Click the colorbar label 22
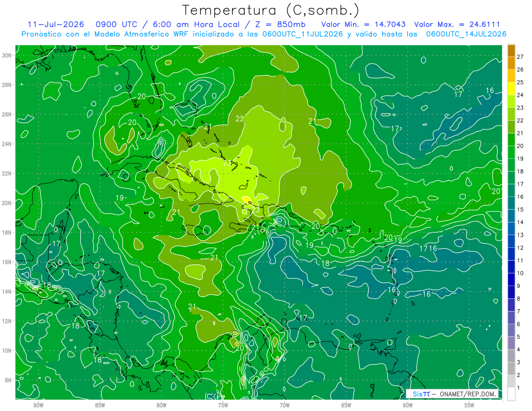Viewport: 532px width, 411px height. [520, 121]
